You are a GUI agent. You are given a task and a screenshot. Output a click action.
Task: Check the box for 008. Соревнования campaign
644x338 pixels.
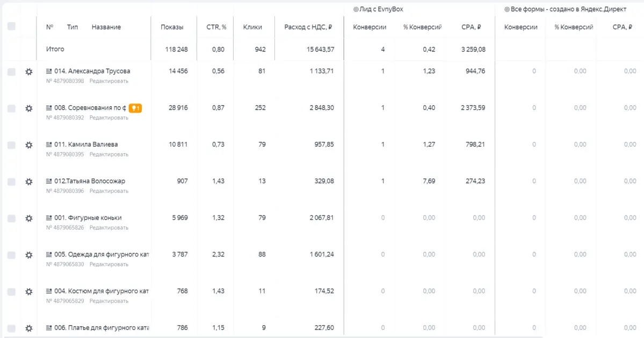11,109
